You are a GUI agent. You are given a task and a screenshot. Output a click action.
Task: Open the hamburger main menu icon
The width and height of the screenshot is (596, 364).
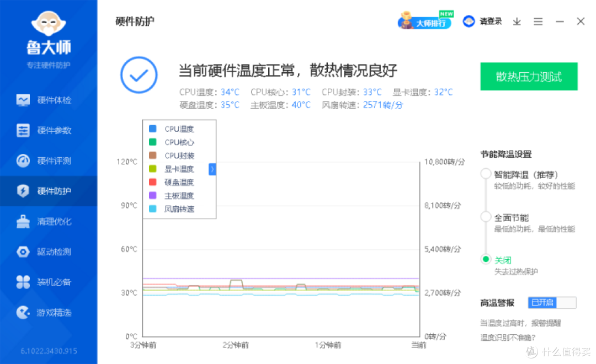pos(538,22)
